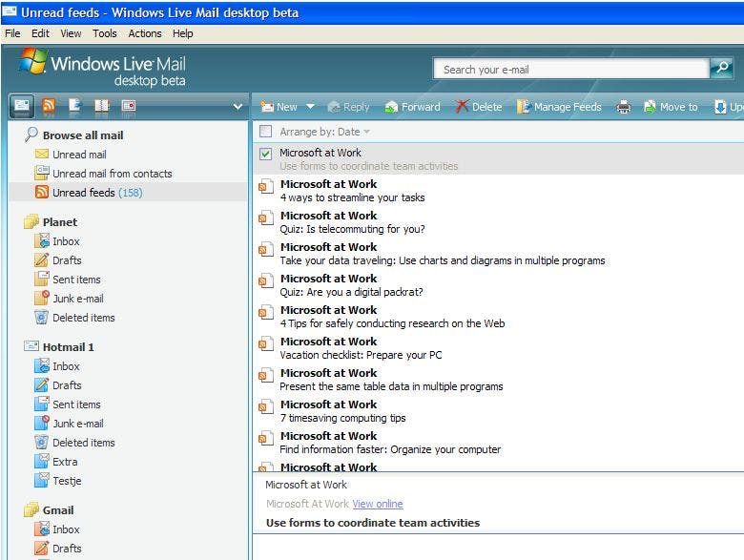Select '7 timesaving computing tips' item

point(499,410)
